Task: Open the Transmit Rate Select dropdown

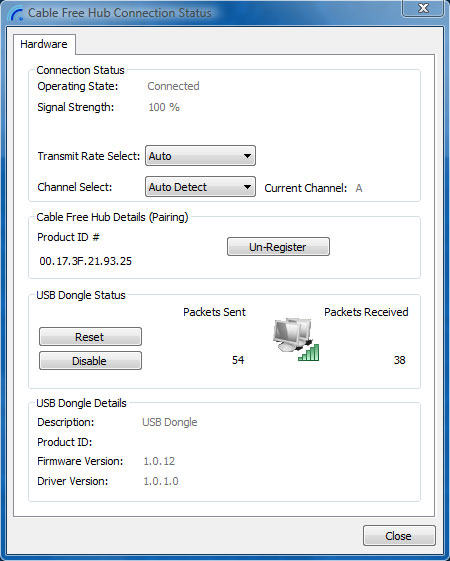Action: click(x=200, y=156)
